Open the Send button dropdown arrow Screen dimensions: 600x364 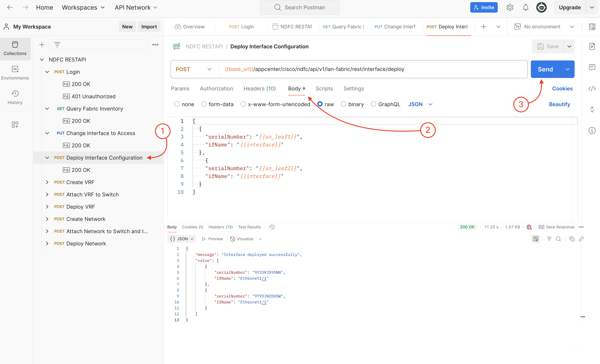(567, 69)
